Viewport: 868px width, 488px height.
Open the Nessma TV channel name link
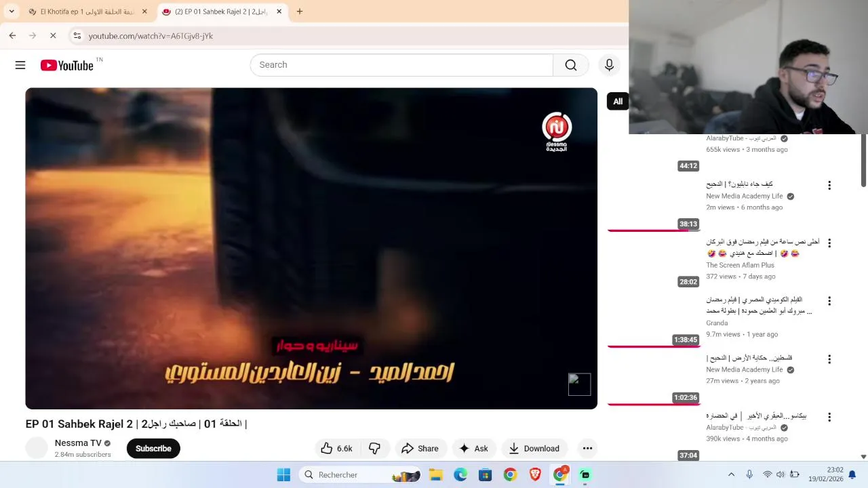(x=78, y=443)
